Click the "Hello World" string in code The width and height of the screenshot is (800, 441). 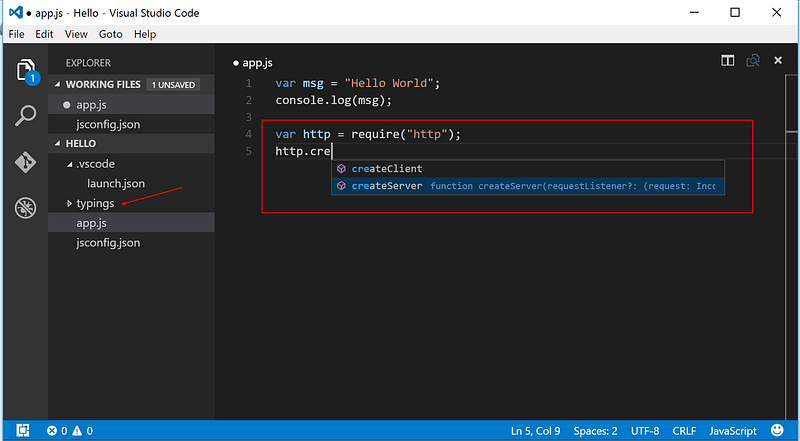pyautogui.click(x=389, y=83)
